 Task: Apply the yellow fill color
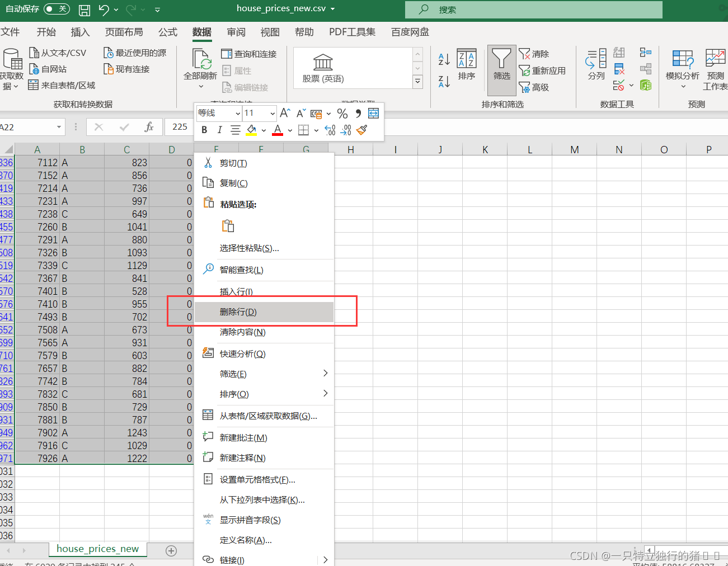tap(252, 130)
